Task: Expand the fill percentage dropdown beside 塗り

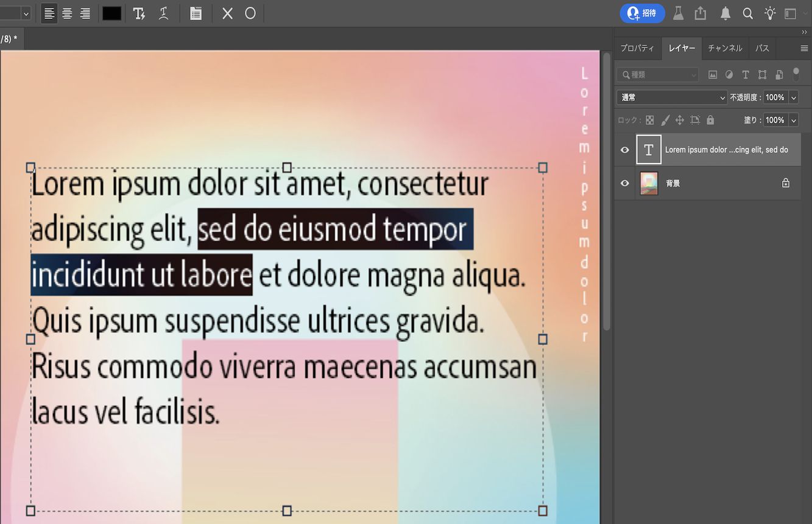Action: [x=792, y=120]
